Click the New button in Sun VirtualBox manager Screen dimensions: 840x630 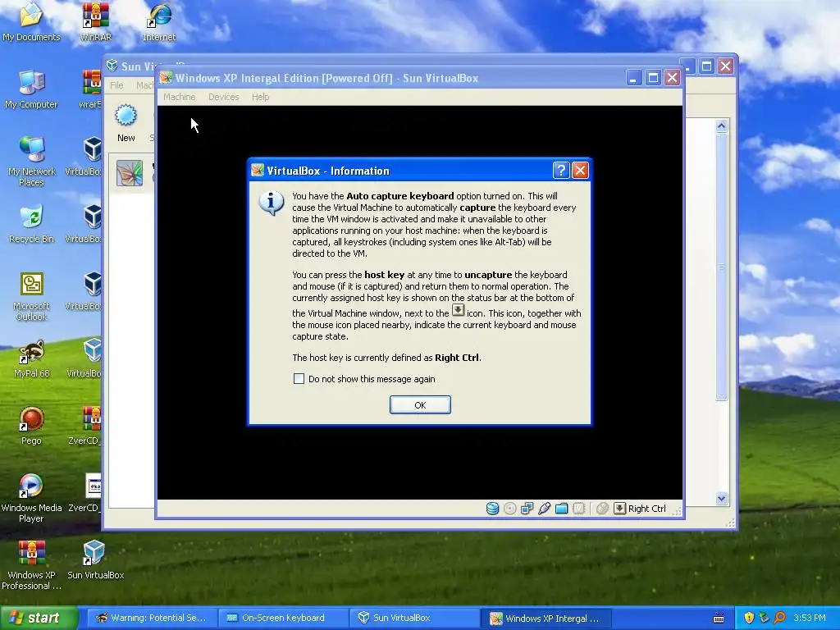126,123
